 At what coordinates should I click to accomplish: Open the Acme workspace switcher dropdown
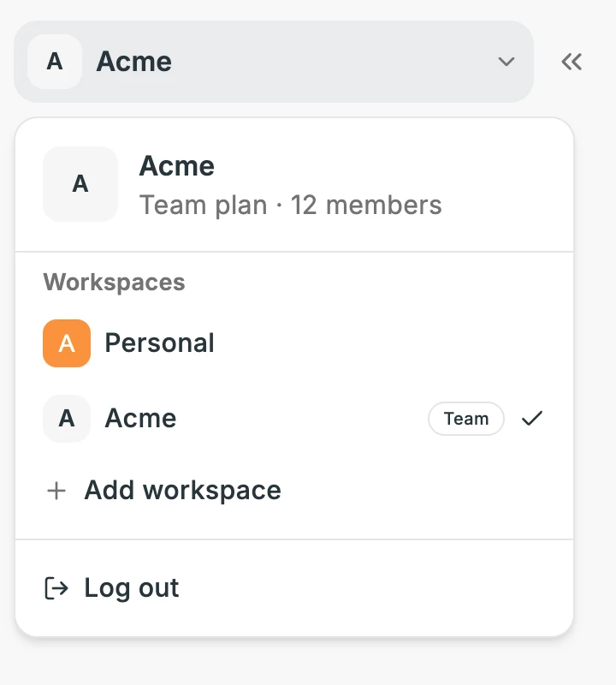pos(274,62)
